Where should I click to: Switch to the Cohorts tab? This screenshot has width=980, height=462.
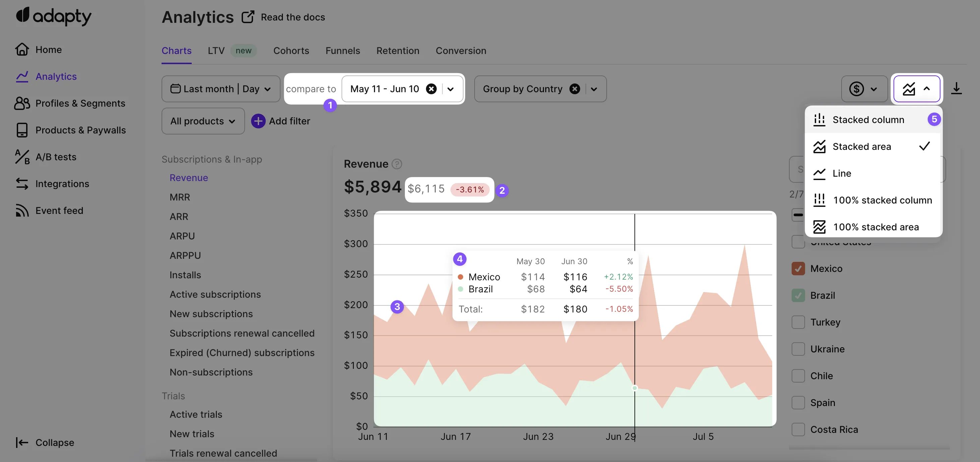click(x=291, y=51)
